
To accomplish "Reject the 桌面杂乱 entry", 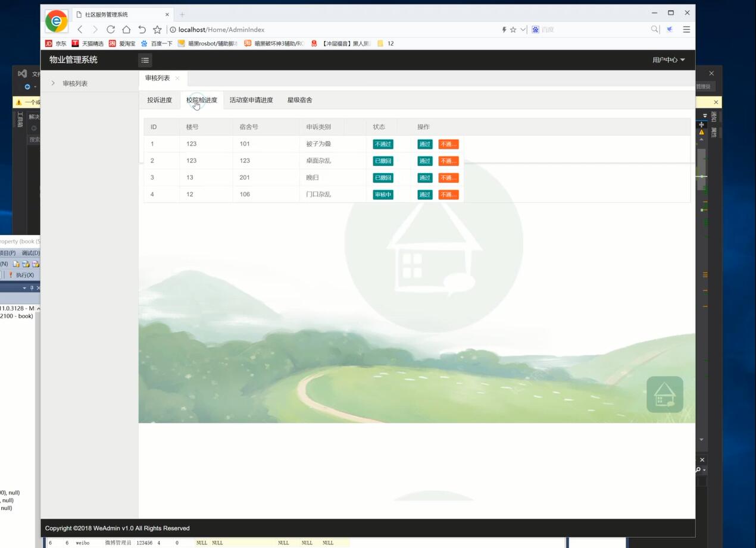I will coord(448,161).
